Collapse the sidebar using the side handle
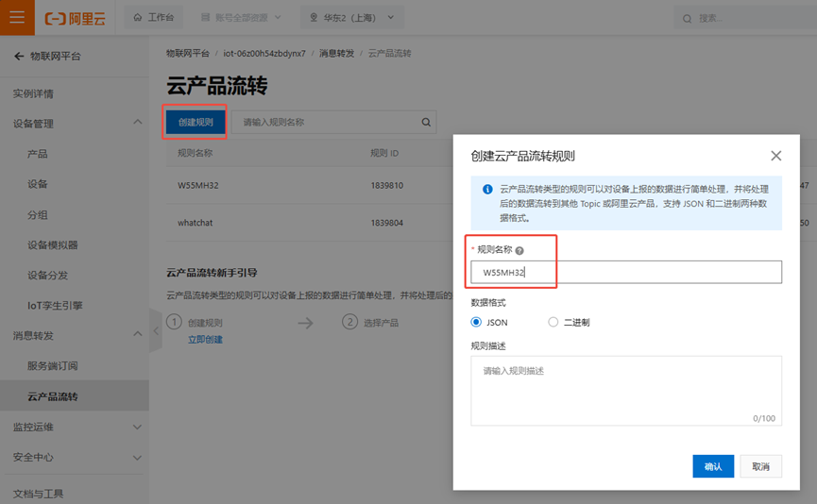The height and width of the screenshot is (504, 817). (155, 337)
